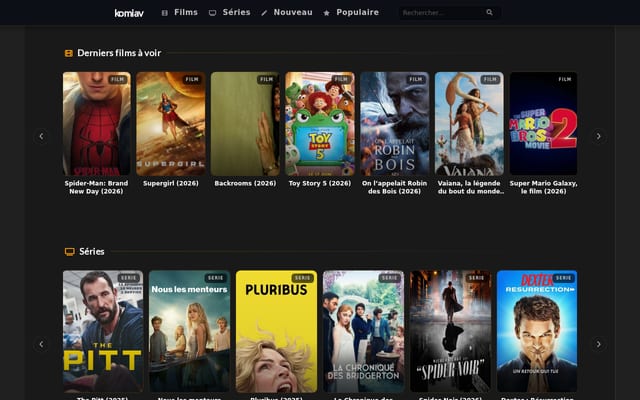640x400 pixels.
Task: Click SERIE badge on Pluribus poster
Action: click(302, 278)
